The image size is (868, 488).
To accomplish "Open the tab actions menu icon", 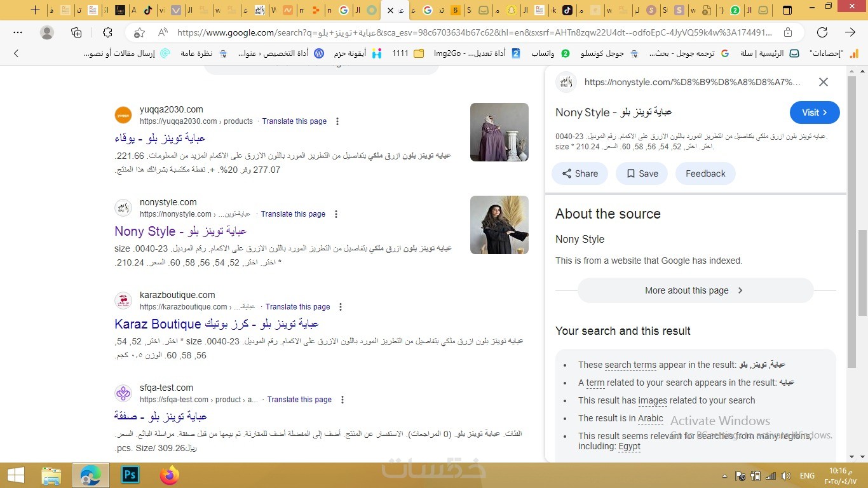I will tap(787, 10).
